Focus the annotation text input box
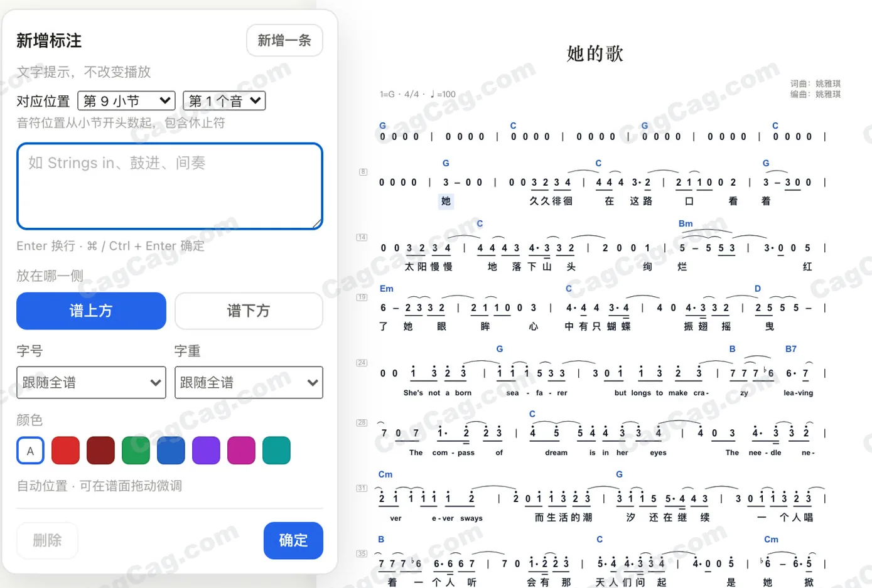Viewport: 872px width, 588px height. click(x=170, y=186)
